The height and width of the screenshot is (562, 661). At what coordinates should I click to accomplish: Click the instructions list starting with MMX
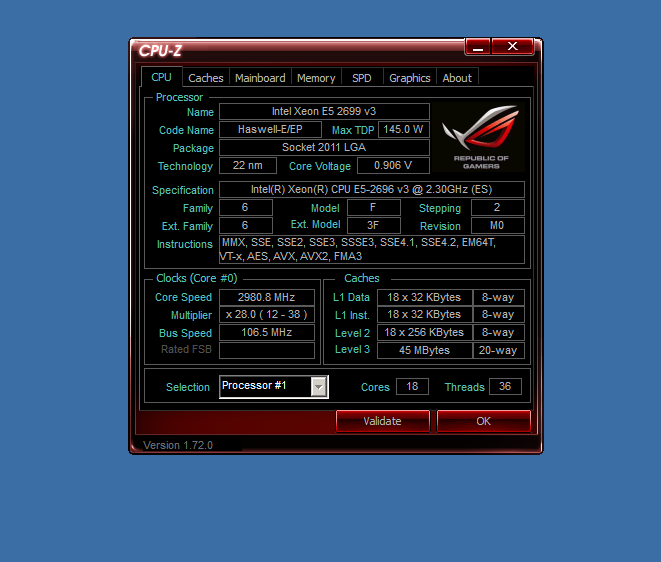point(372,250)
